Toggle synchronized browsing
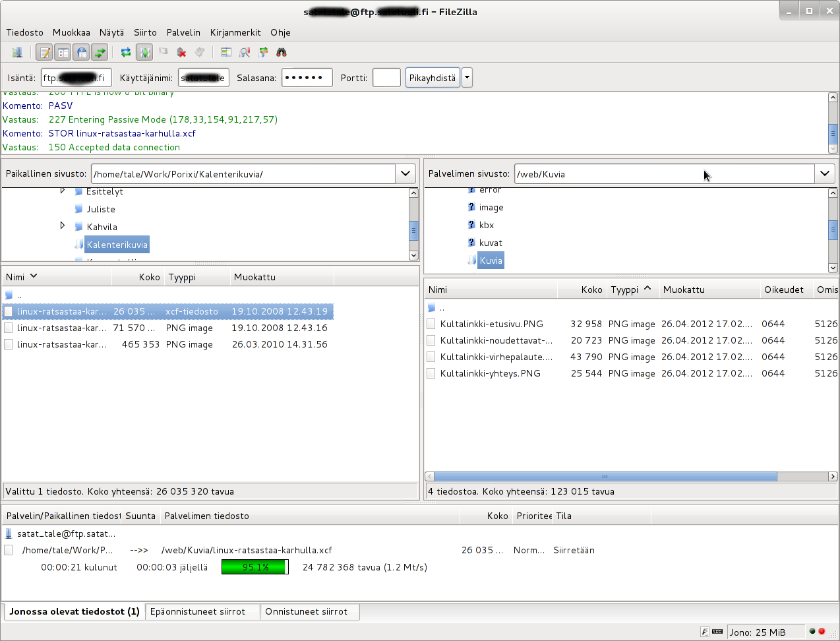 (263, 52)
